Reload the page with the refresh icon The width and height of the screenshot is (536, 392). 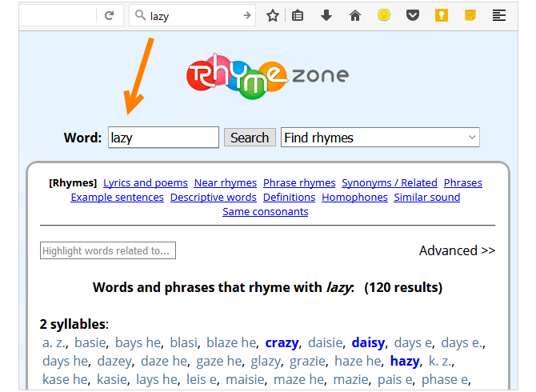(x=109, y=15)
